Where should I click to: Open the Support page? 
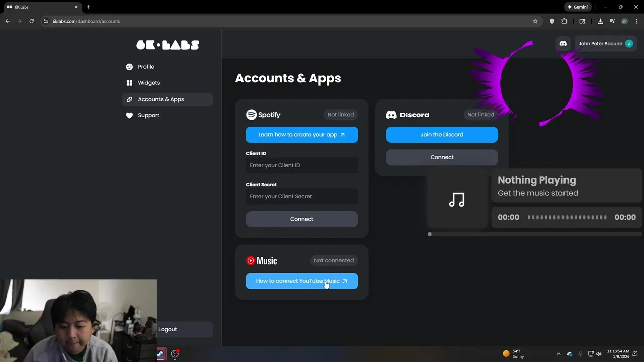[168, 115]
